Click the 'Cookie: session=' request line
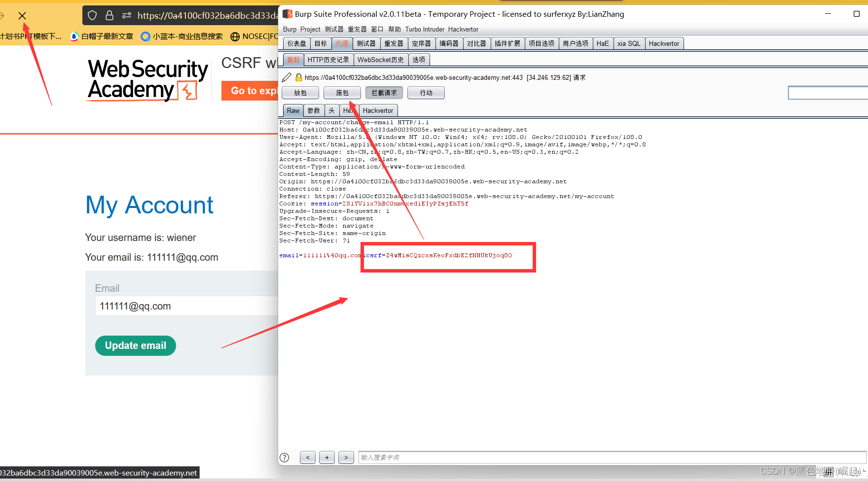 coord(374,204)
